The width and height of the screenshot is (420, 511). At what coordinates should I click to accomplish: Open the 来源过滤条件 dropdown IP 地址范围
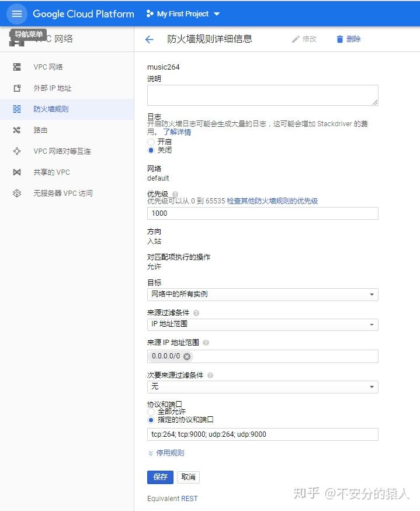click(262, 324)
